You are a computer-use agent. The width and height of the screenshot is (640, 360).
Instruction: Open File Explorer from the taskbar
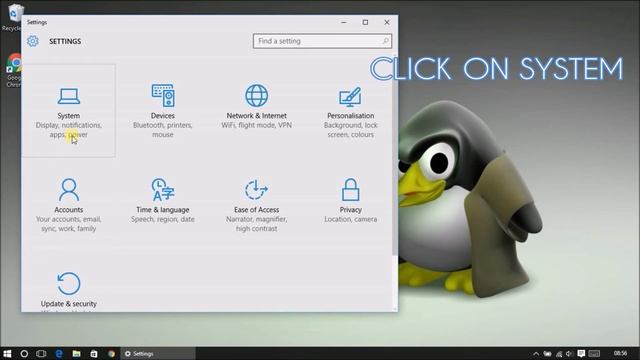click(x=76, y=353)
